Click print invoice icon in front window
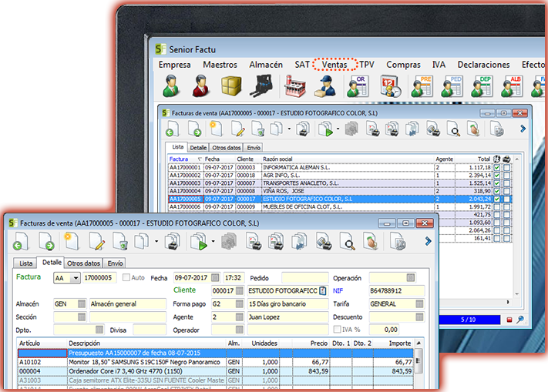This screenshot has width=548, height=392. [x=172, y=242]
